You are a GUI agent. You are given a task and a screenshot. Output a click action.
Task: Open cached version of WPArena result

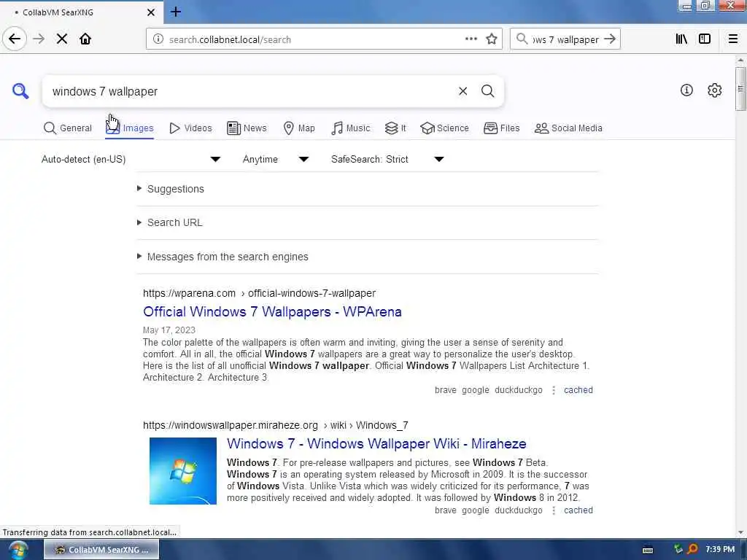578,390
